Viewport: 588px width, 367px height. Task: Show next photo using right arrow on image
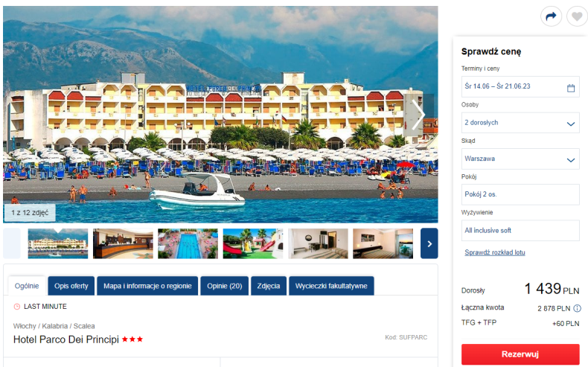pos(418,115)
